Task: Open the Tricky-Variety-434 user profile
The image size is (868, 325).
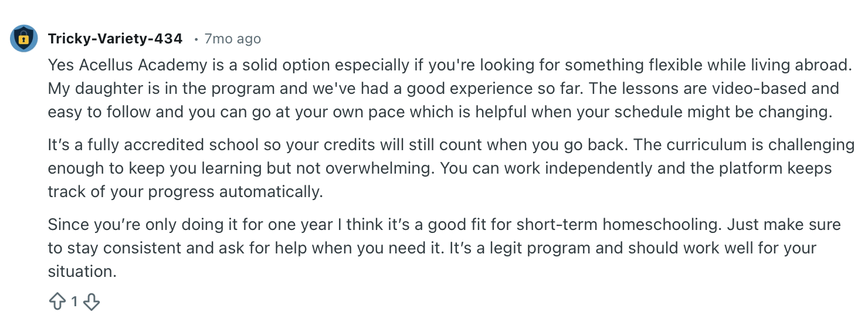Action: [x=115, y=39]
